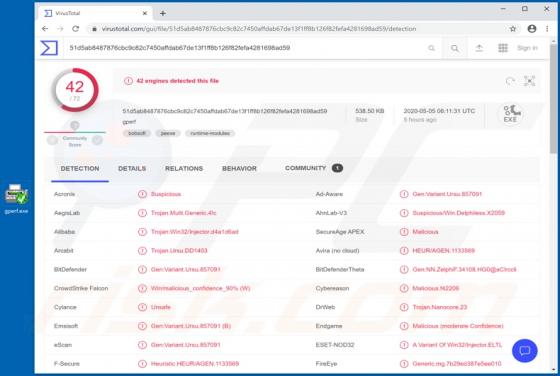Click the Acronis Suspicious result
The width and height of the screenshot is (560, 376).
[x=166, y=194]
